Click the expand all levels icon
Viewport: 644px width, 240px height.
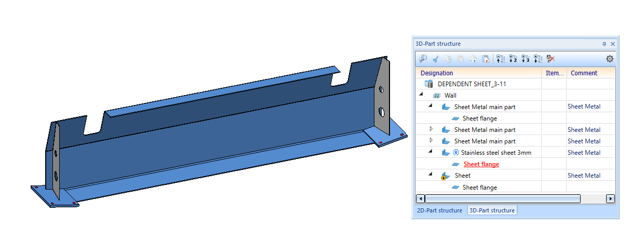pyautogui.click(x=538, y=59)
